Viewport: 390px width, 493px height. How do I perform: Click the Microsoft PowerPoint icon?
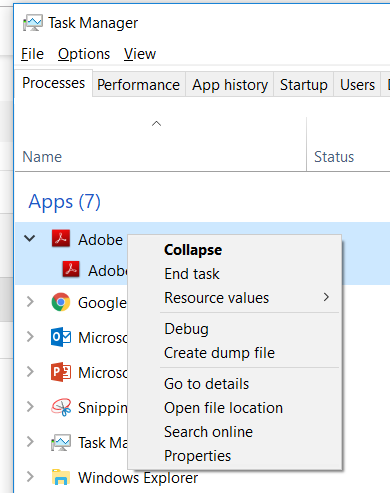[x=61, y=372]
